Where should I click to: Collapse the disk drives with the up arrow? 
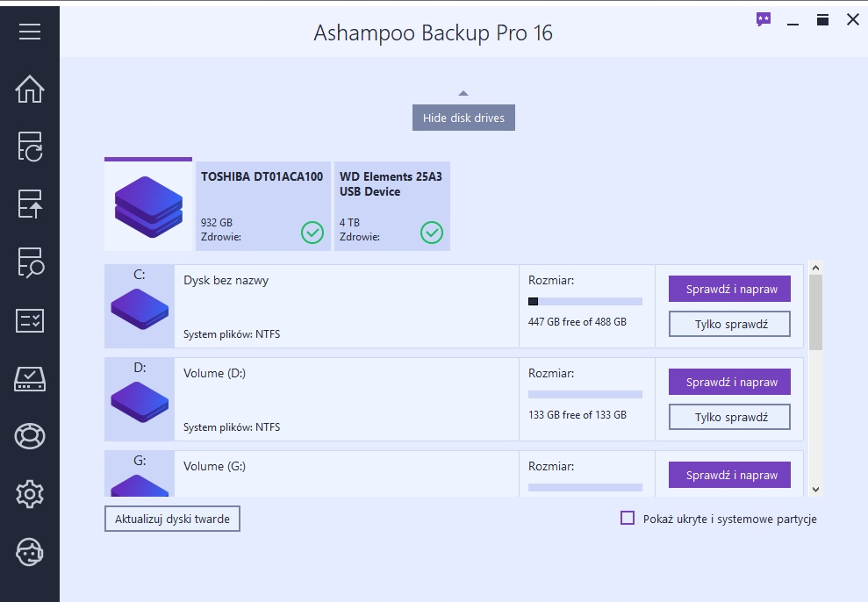click(463, 93)
